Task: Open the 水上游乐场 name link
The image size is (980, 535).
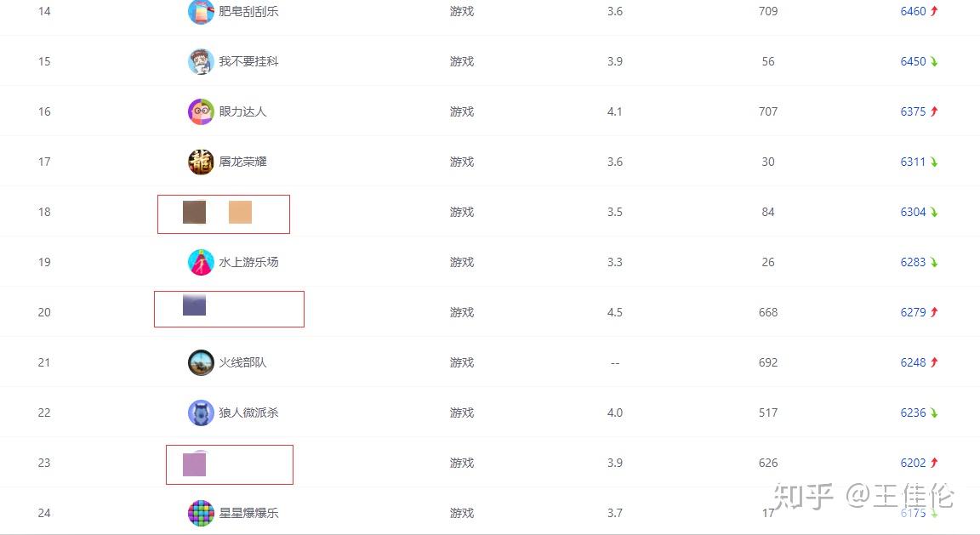Action: (x=248, y=262)
